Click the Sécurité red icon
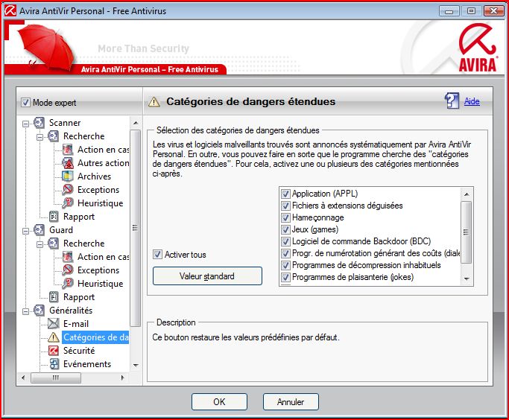This screenshot has width=509, height=420. (x=53, y=350)
